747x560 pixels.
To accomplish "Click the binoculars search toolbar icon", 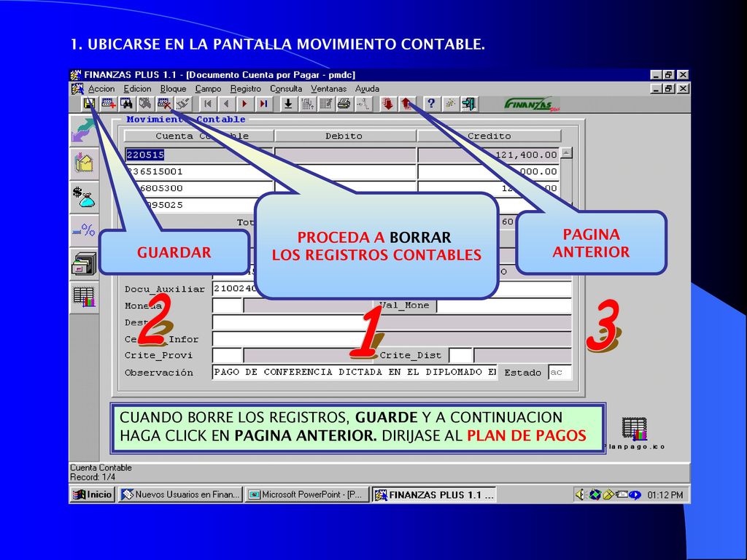I will point(126,104).
